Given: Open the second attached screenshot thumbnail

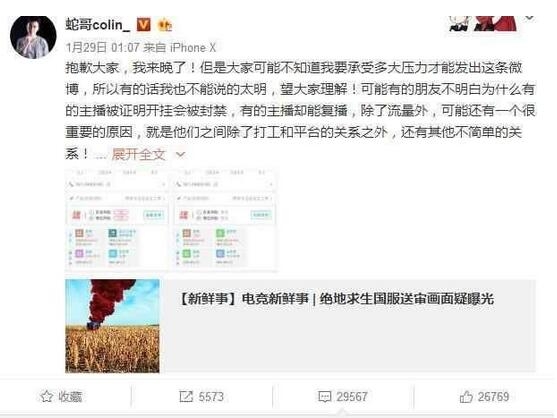Looking at the screenshot, I should coord(226,219).
